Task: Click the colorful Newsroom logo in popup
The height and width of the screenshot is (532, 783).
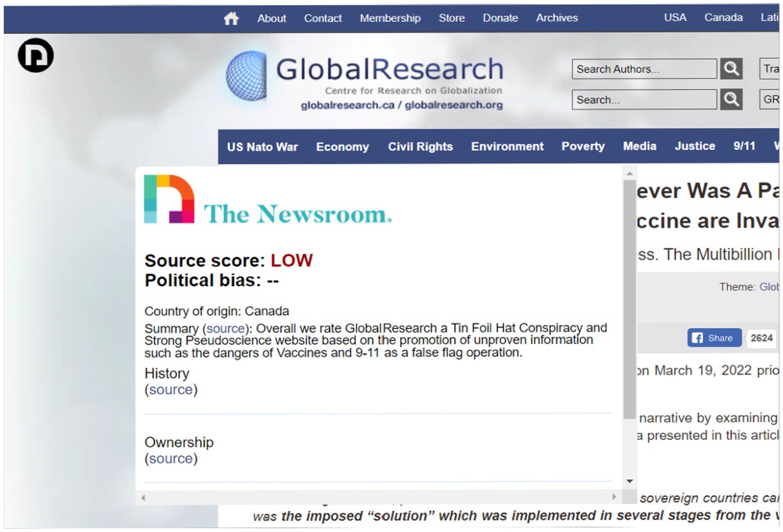Action: click(x=169, y=199)
